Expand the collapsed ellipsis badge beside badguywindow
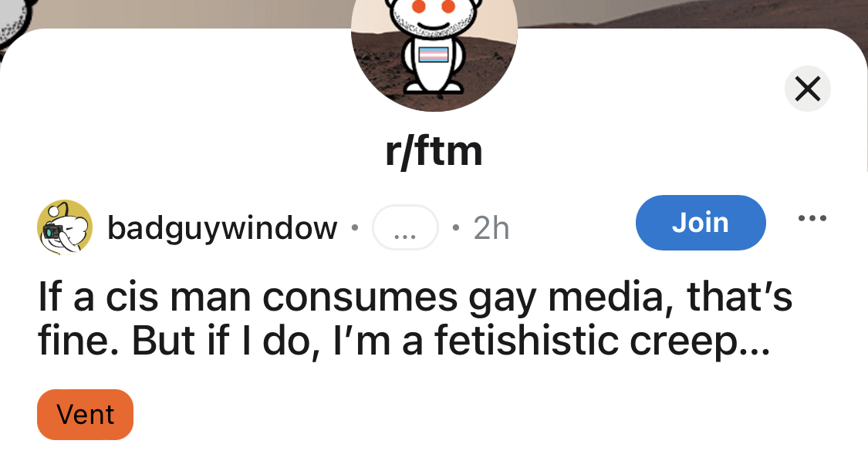868x464 pixels. coord(405,227)
